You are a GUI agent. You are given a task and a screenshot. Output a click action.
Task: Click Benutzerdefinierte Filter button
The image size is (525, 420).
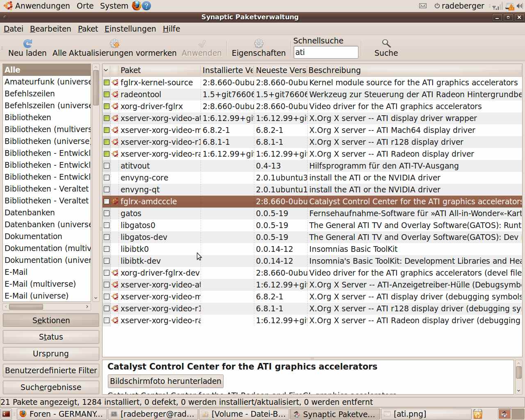pos(51,370)
